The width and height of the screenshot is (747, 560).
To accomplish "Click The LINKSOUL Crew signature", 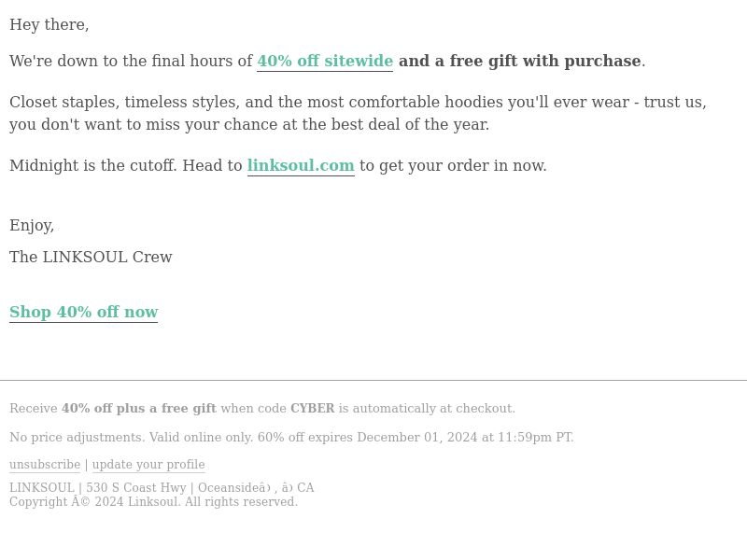I will [x=91, y=257].
